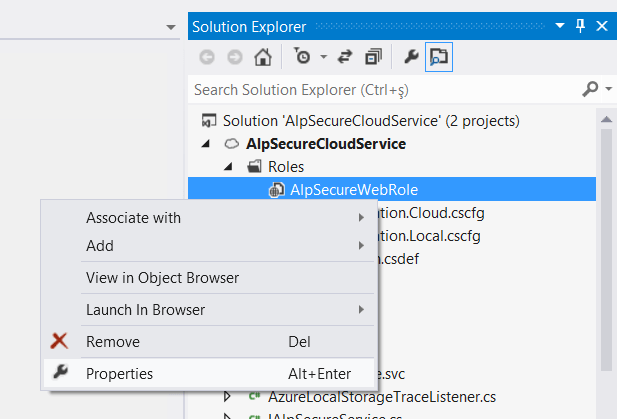Open the Associate with submenu
This screenshot has width=617, height=419.
(x=133, y=217)
